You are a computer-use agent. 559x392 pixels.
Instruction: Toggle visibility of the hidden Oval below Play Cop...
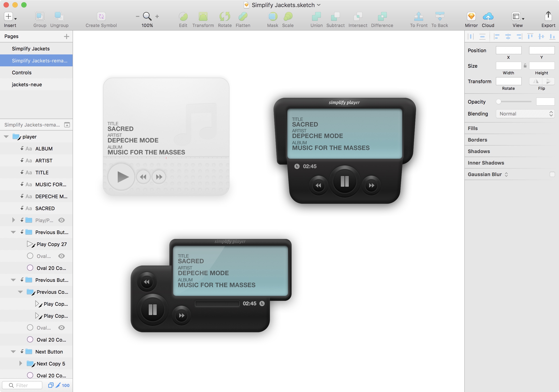62,328
